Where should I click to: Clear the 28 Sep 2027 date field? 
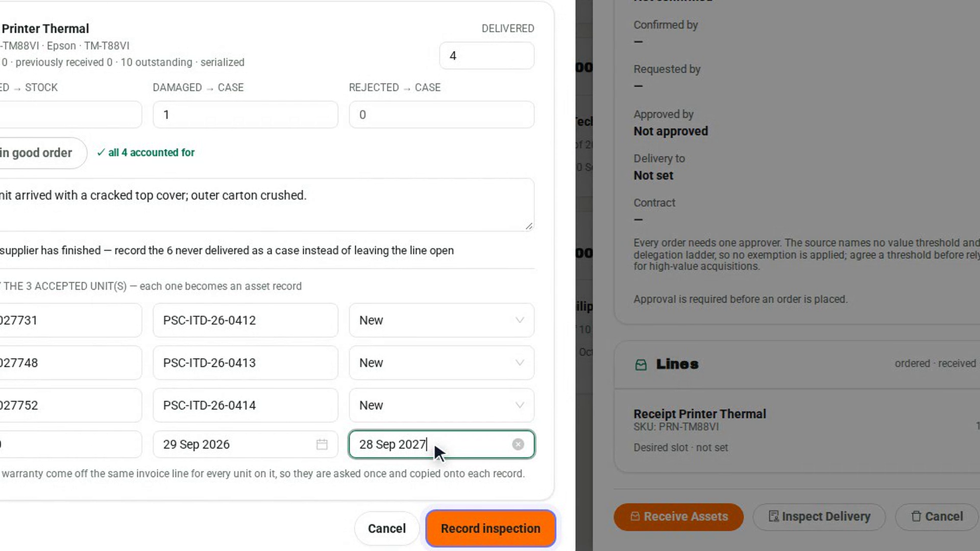pyautogui.click(x=518, y=444)
